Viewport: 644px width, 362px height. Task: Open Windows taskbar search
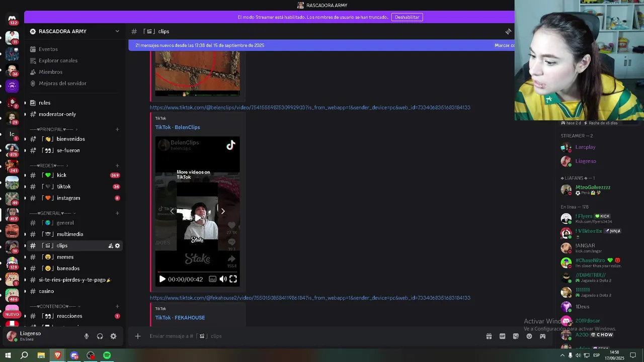pyautogui.click(x=24, y=355)
